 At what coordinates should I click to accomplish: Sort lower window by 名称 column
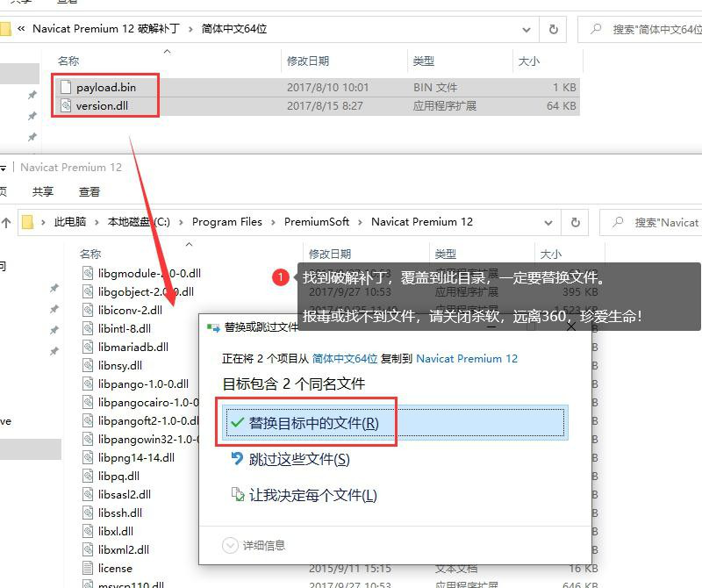(x=90, y=254)
